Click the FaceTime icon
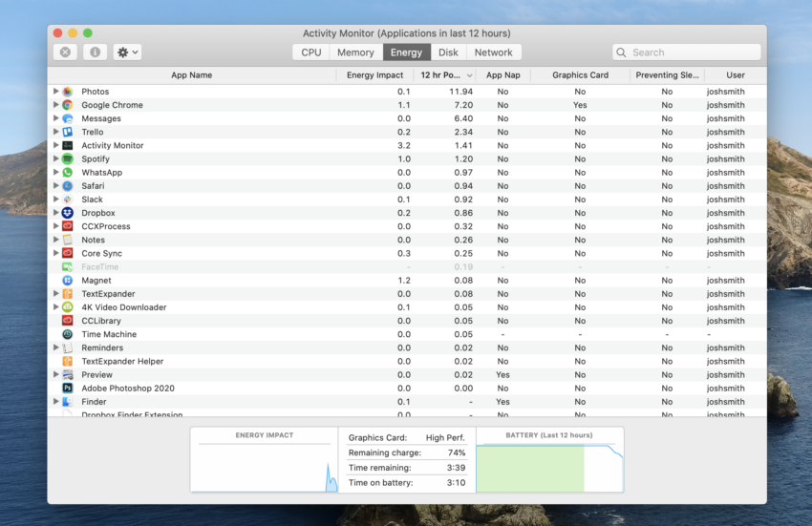 (x=67, y=266)
